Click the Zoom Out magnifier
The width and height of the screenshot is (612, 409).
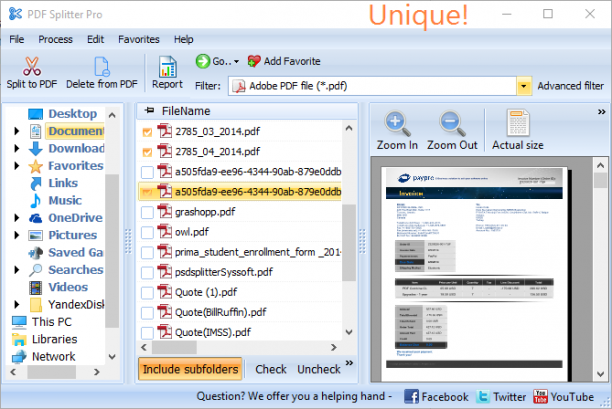[x=452, y=123]
